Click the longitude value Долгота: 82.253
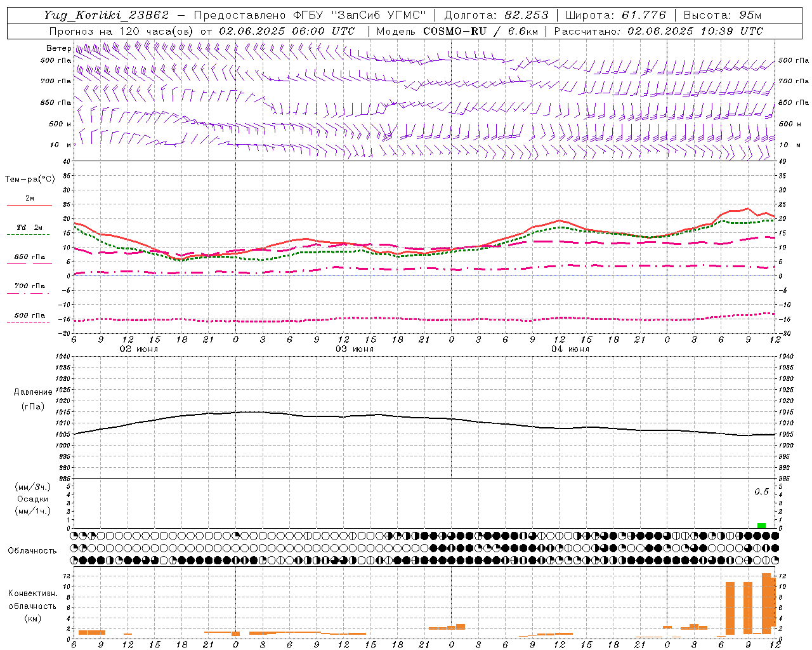Viewport: 812px width, 650px height. coord(496,15)
